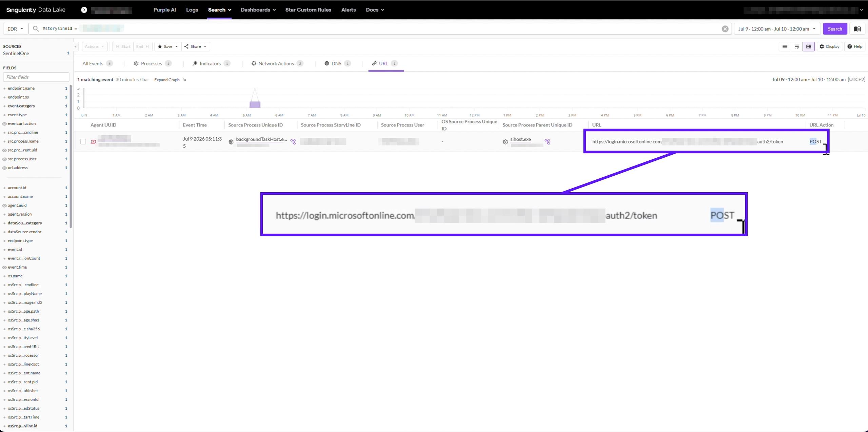Viewport: 868px width, 432px height.
Task: Switch to the Processes tab
Action: [x=153, y=64]
